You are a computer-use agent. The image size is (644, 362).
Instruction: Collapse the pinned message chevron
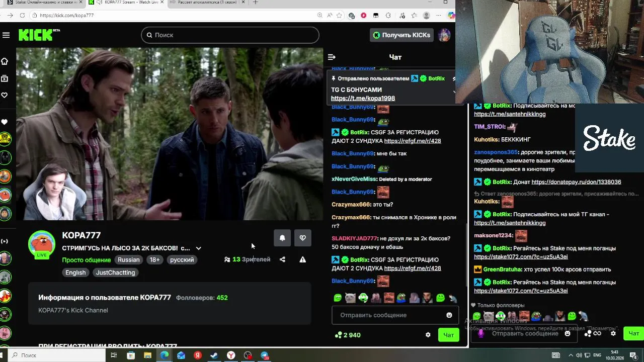pos(454,93)
